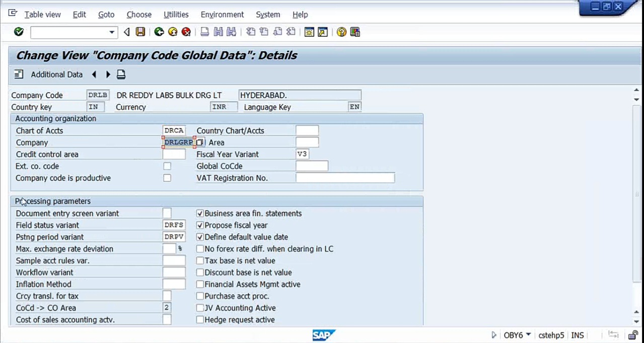Expand status bar with the triangle arrow
Screen dimensions: 644x343
(493, 335)
